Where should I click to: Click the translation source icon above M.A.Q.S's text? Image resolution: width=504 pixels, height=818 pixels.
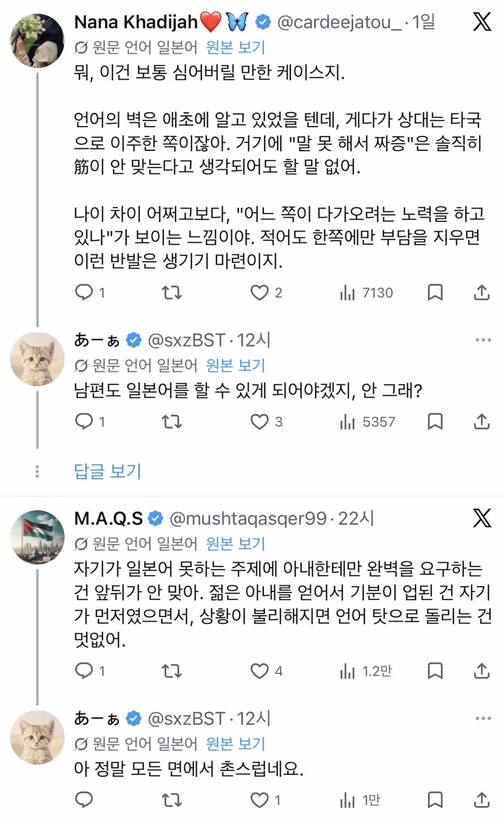coord(82,542)
